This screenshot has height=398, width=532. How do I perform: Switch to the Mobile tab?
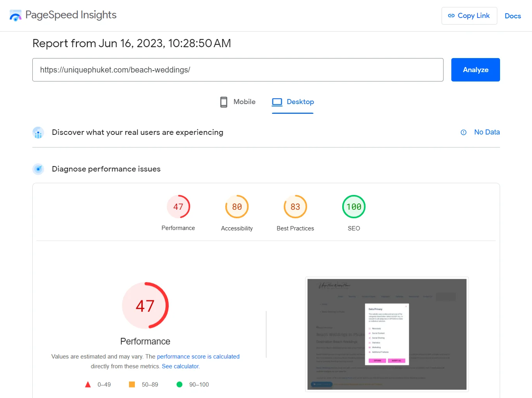tap(238, 102)
